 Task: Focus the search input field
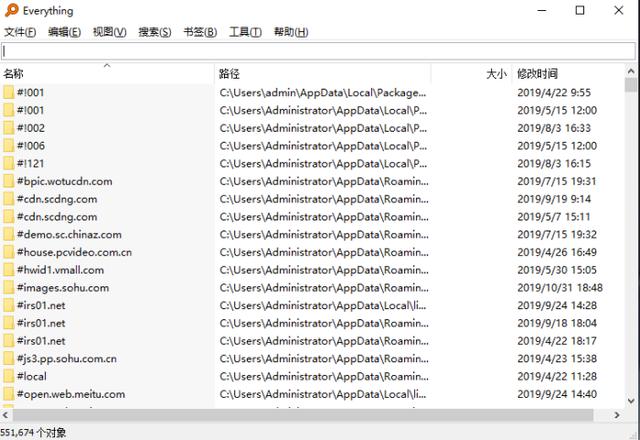pos(318,51)
